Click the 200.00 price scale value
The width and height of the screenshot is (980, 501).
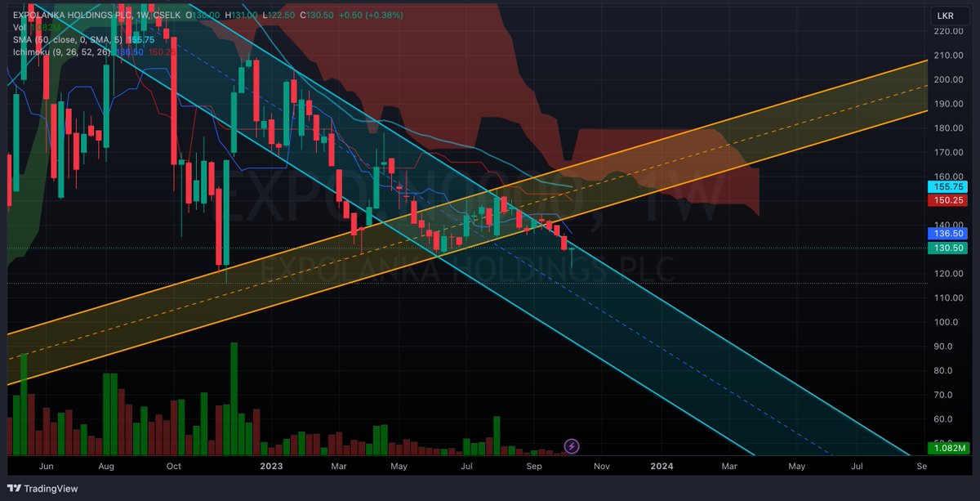(x=947, y=79)
